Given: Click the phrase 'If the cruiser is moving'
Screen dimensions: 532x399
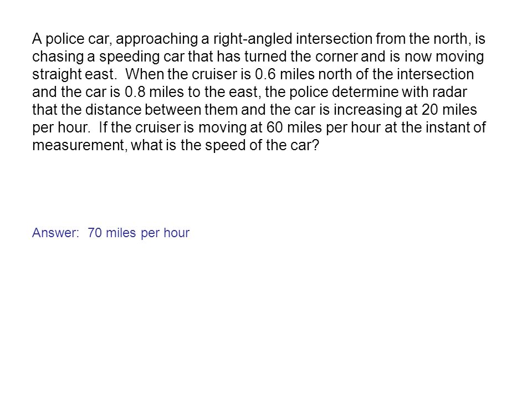Looking at the screenshot, I should click(x=173, y=127).
